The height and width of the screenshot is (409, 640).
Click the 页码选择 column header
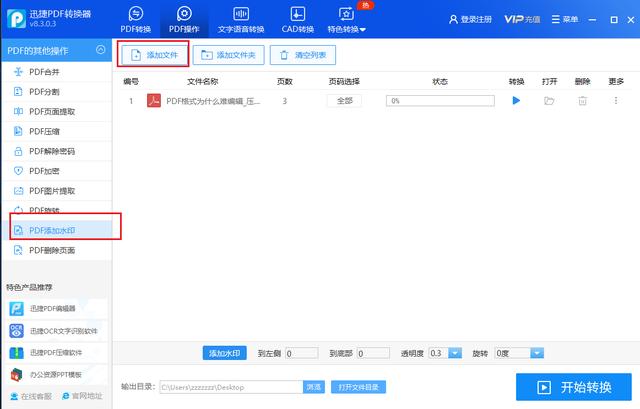coord(344,82)
